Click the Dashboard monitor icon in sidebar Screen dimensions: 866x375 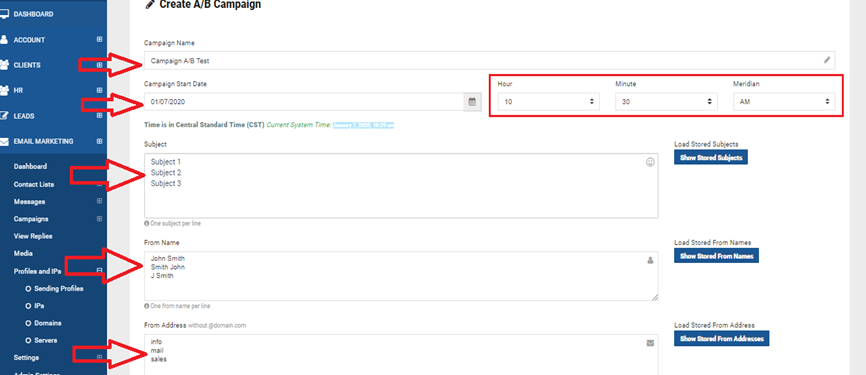point(4,14)
